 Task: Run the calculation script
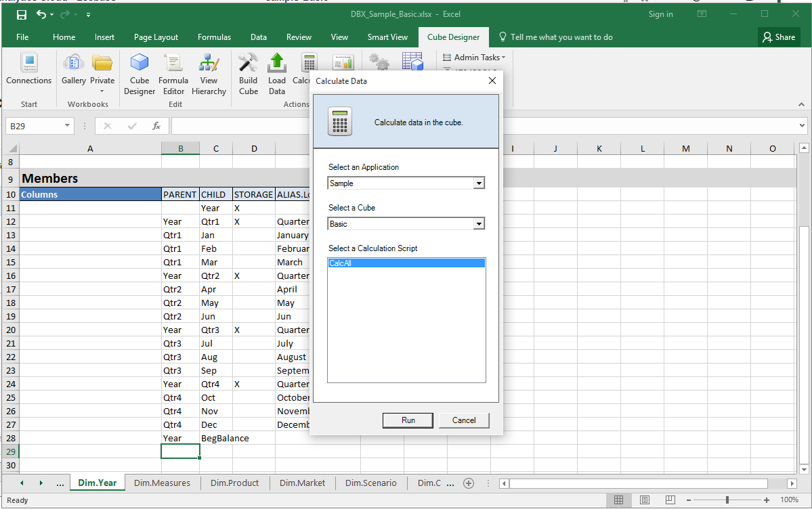[x=408, y=420]
